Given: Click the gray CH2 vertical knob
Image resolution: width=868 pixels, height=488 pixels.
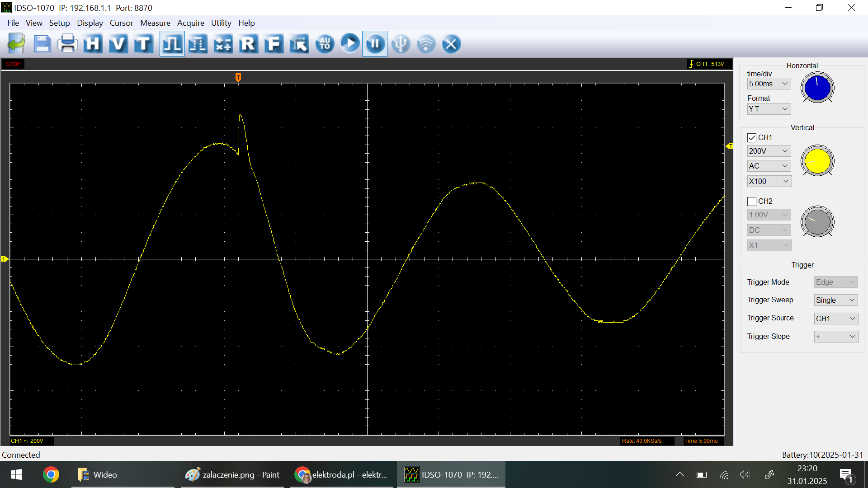Looking at the screenshot, I should pyautogui.click(x=817, y=222).
